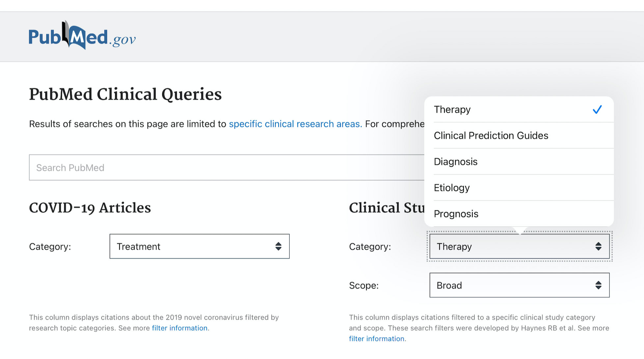
Task: Choose Clinical Prediction Guides as the category
Action: [491, 135]
